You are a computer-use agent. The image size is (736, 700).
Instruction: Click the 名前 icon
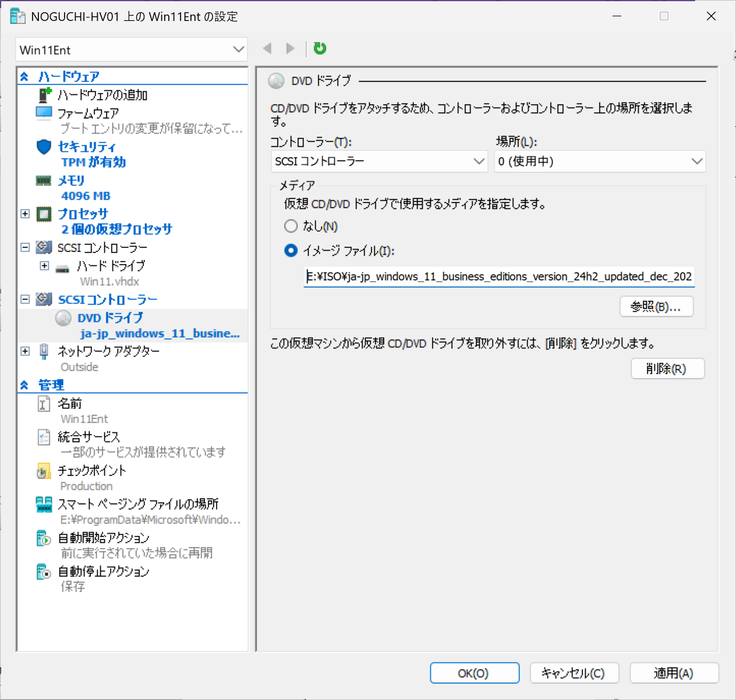44,403
